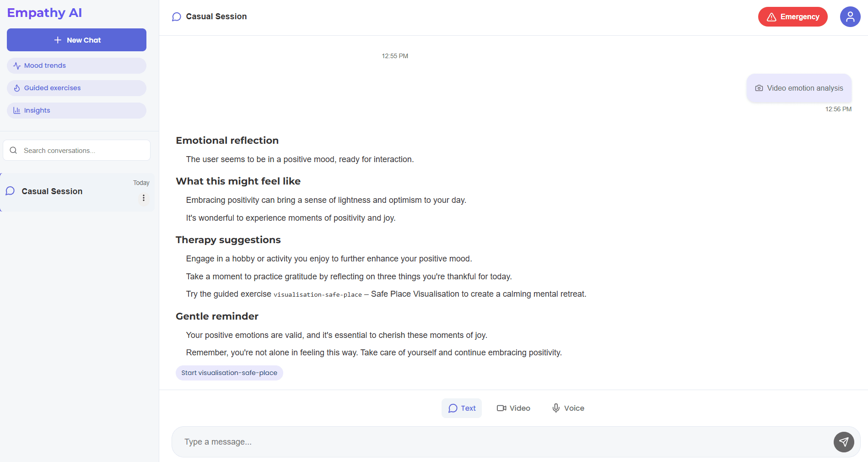Select the Casual Session conversation in list
The height and width of the screenshot is (462, 868).
click(69, 191)
